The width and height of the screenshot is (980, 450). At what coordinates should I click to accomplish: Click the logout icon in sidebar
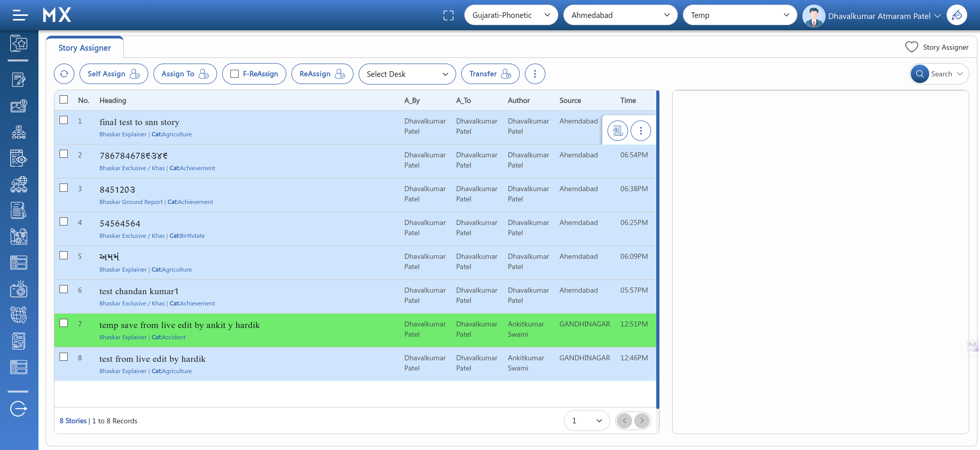pyautogui.click(x=19, y=408)
